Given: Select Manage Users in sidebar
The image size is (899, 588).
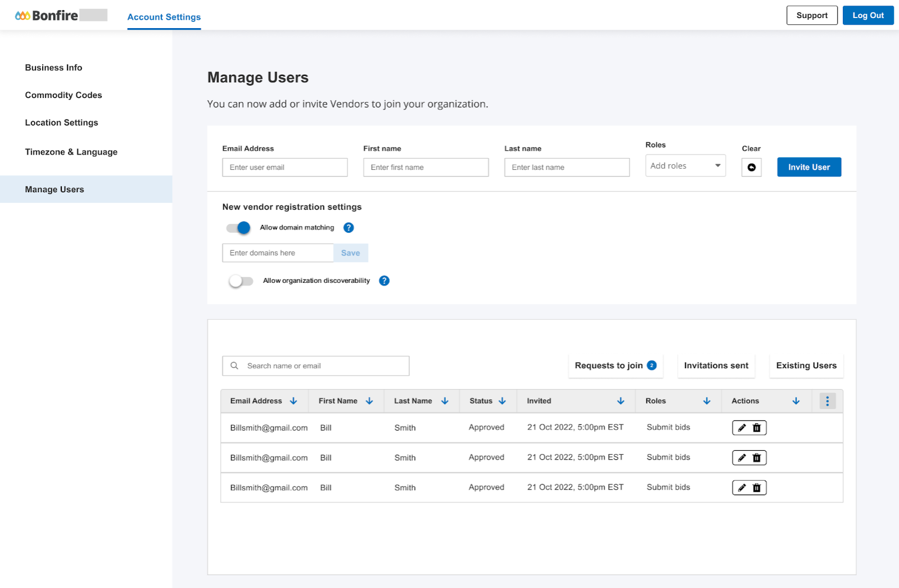Looking at the screenshot, I should point(86,189).
